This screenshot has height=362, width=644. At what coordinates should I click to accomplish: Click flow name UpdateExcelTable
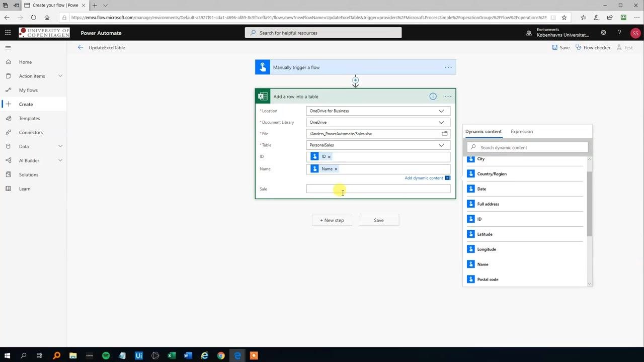point(107,48)
